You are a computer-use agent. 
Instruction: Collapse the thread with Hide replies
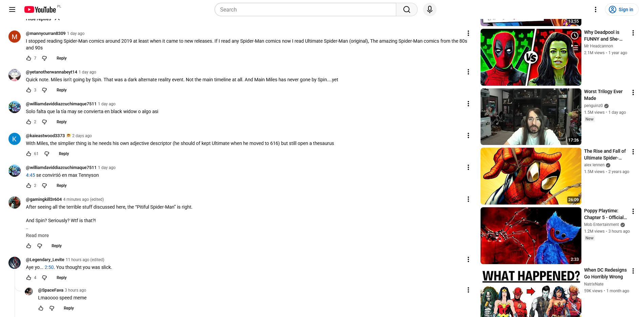tap(43, 20)
